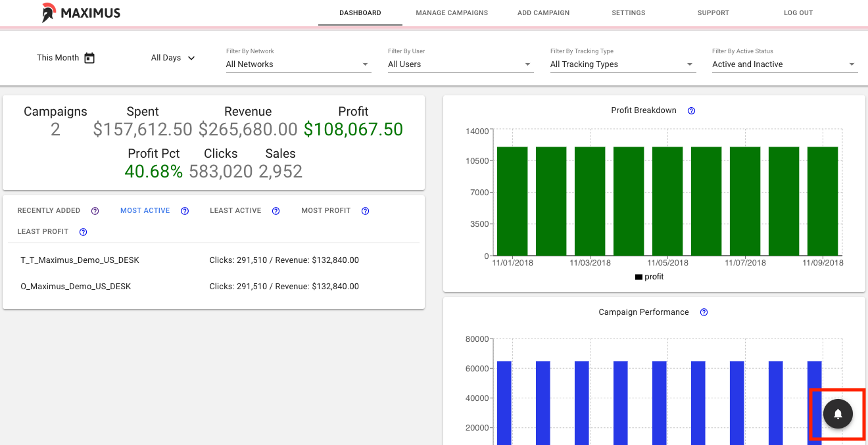Switch to the Most Active tab
The width and height of the screenshot is (868, 445).
click(x=145, y=211)
